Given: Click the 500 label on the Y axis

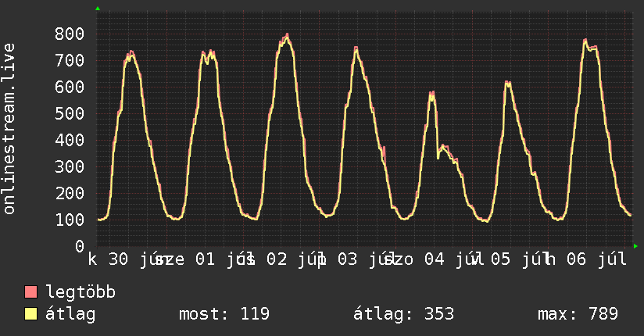Looking at the screenshot, I should 70,113.
